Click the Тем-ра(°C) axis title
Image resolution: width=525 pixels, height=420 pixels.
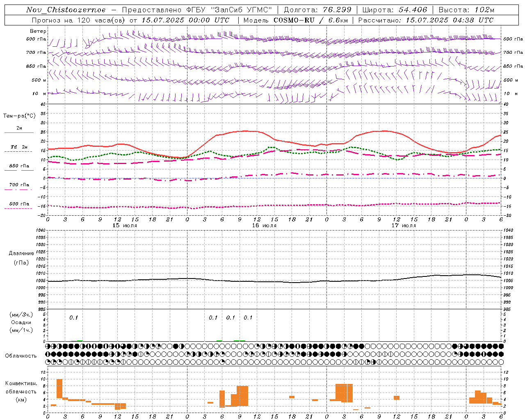point(19,116)
